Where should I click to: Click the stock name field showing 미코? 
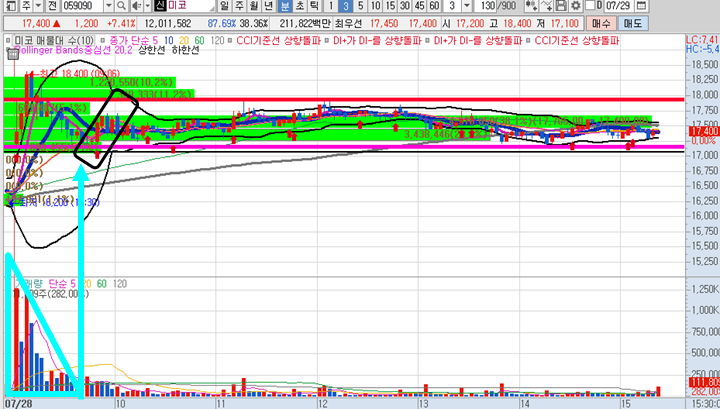click(190, 6)
